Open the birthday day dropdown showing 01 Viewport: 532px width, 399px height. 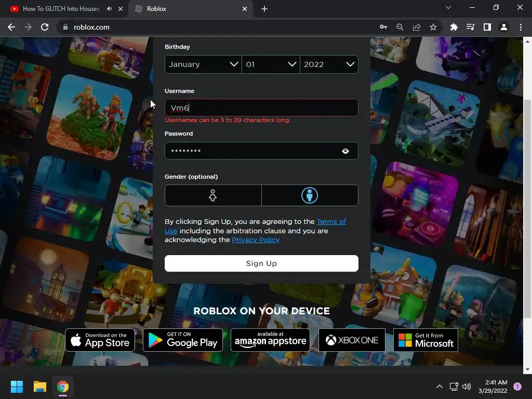(271, 64)
